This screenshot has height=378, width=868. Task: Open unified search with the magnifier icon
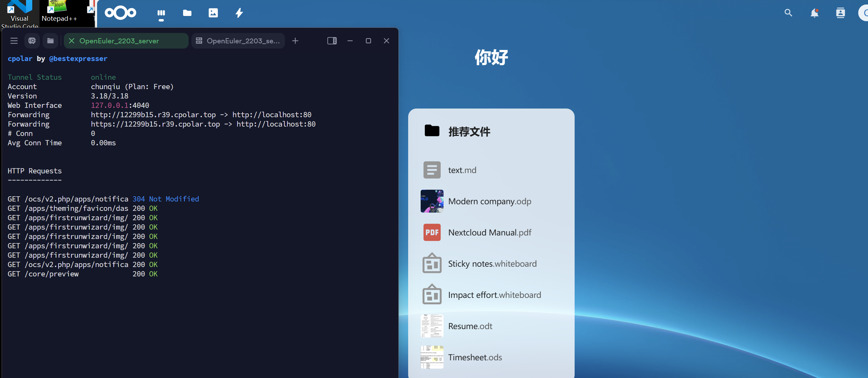788,13
